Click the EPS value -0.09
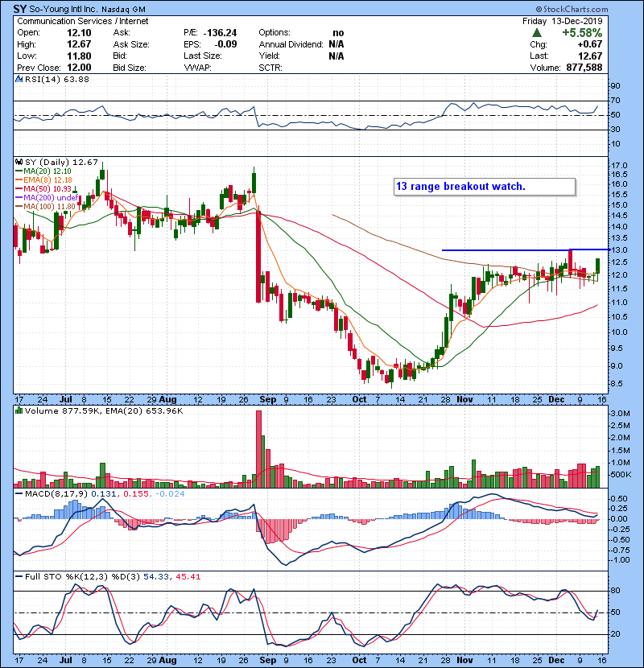This screenshot has width=644, height=668. 225,44
